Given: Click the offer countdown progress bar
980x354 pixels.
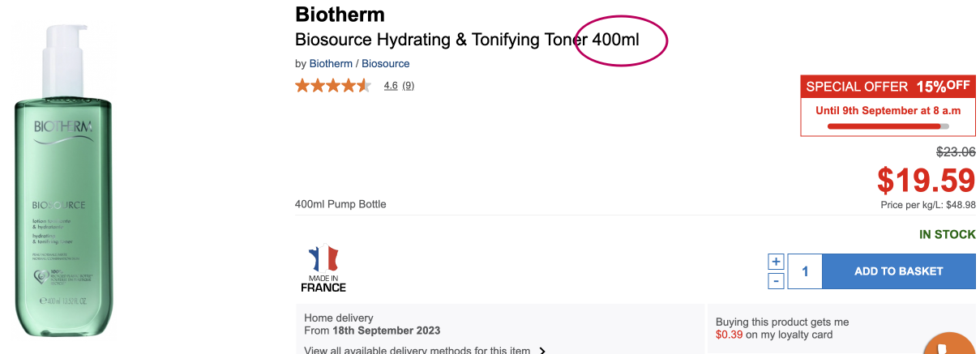Looking at the screenshot, I should click(888, 126).
